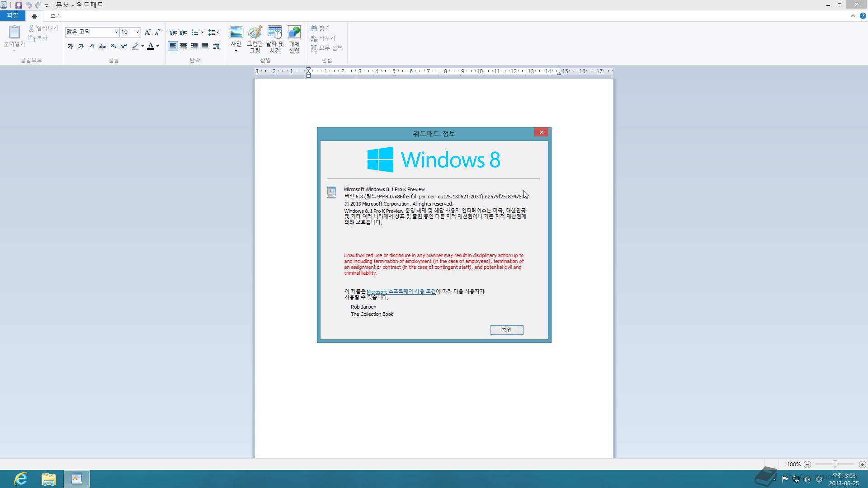Justify paragraph text
868x488 pixels.
tap(205, 46)
